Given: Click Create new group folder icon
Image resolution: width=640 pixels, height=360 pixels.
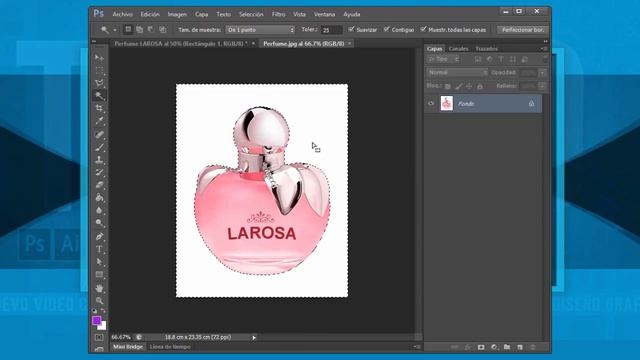Looking at the screenshot, I should [507, 347].
